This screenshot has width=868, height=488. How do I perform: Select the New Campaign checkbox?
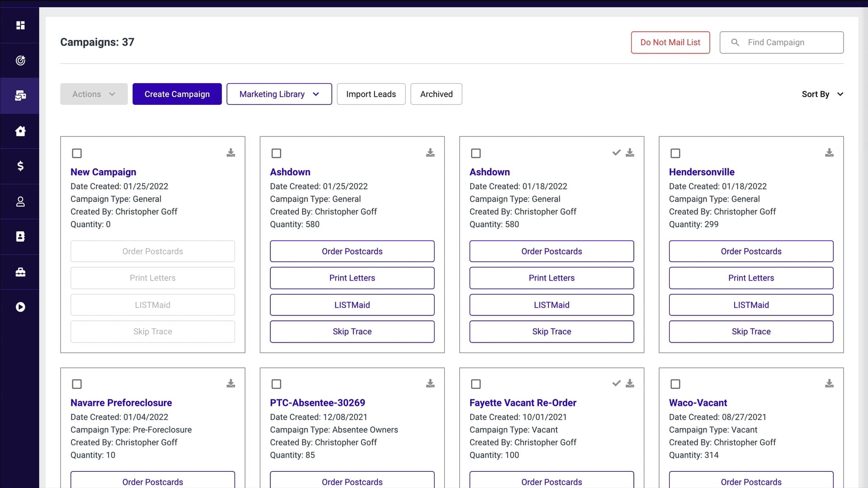point(77,153)
